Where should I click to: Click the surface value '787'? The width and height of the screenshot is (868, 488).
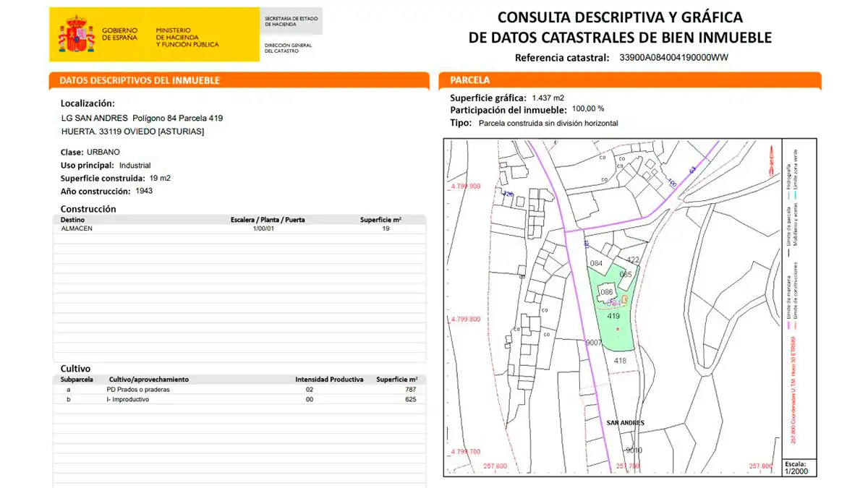[411, 389]
